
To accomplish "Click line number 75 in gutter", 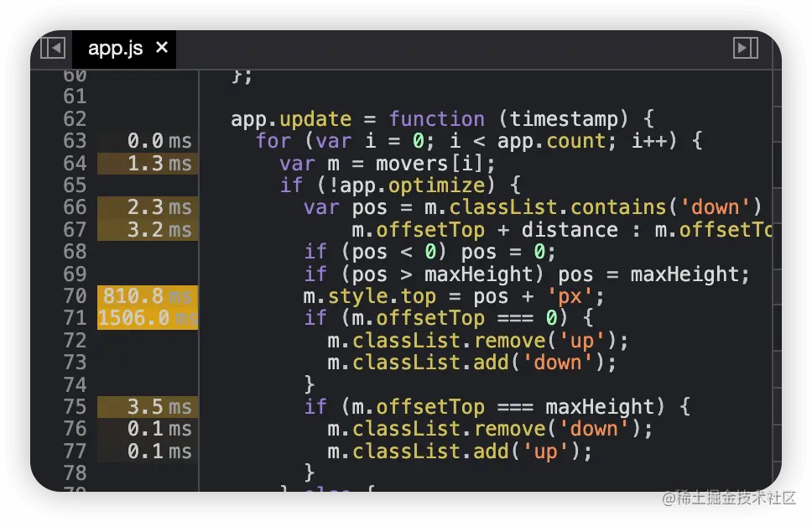I will (75, 407).
